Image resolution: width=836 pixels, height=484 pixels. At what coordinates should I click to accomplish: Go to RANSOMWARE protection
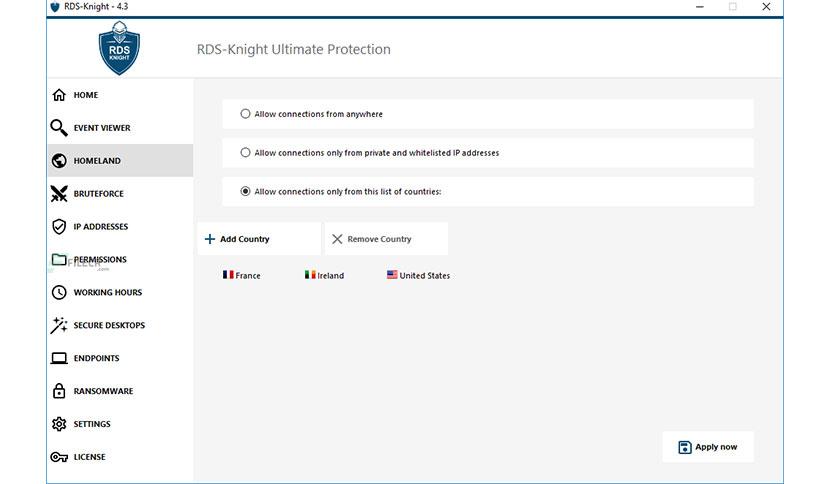120,391
